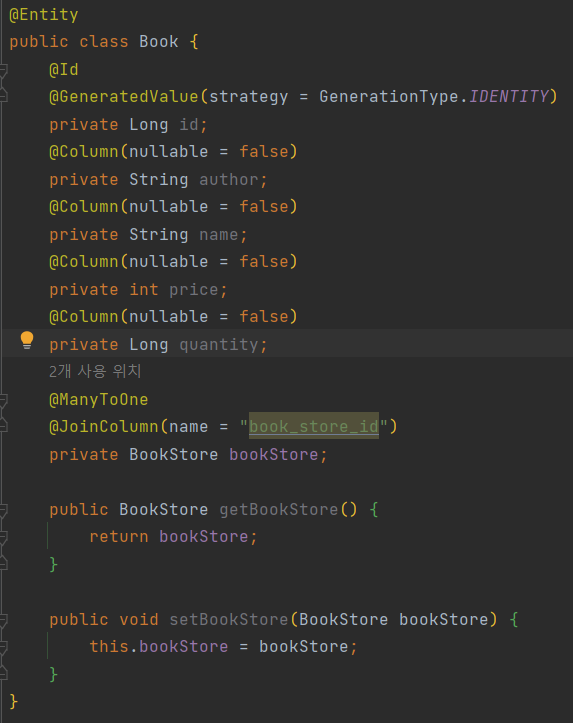Click the int type of price
Image resolution: width=573 pixels, height=723 pixels.
pos(144,290)
